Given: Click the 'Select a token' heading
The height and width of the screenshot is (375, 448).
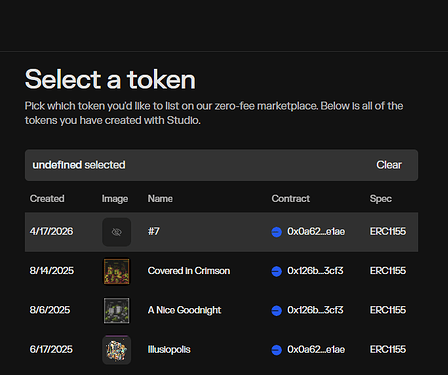Looking at the screenshot, I should tap(110, 79).
